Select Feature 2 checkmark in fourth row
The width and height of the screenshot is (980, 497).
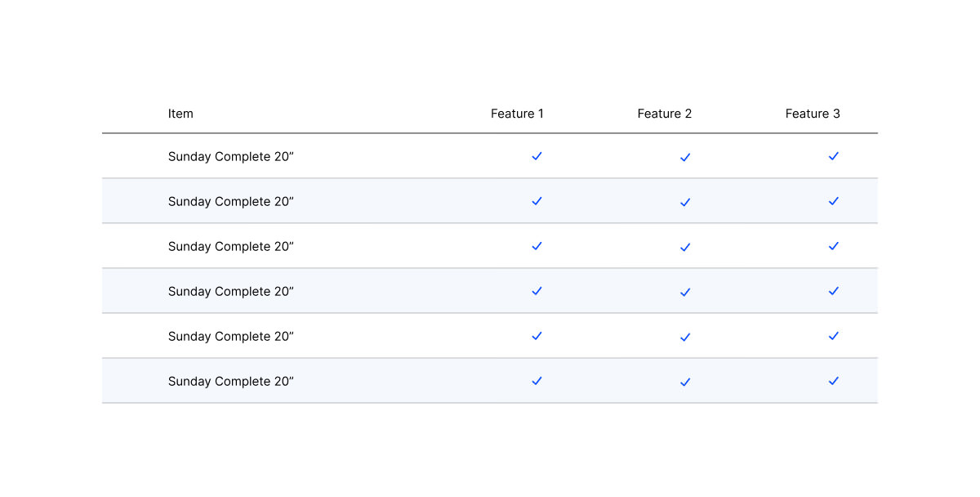(x=685, y=292)
